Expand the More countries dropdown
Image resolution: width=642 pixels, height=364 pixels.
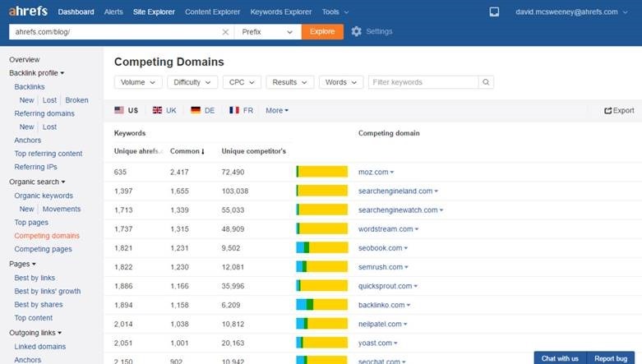(277, 110)
